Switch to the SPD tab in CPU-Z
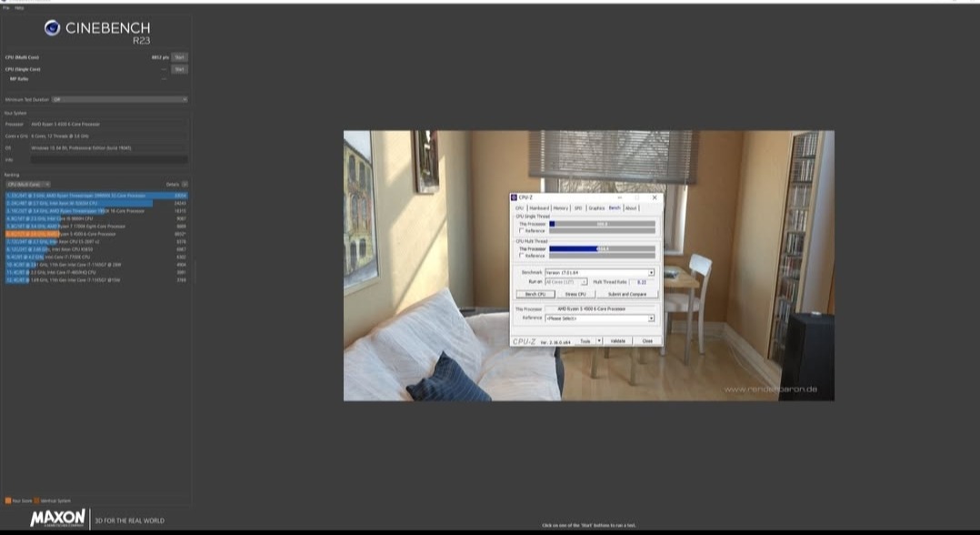 coord(578,207)
